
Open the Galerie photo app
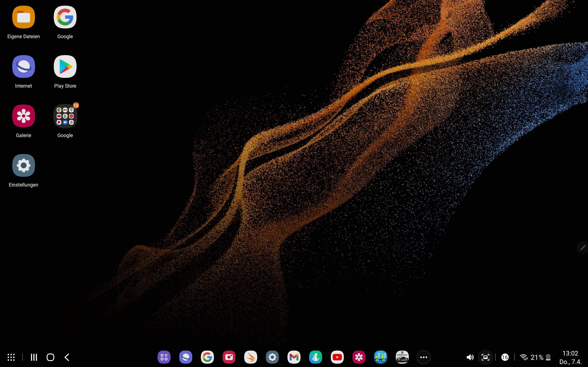[23, 116]
